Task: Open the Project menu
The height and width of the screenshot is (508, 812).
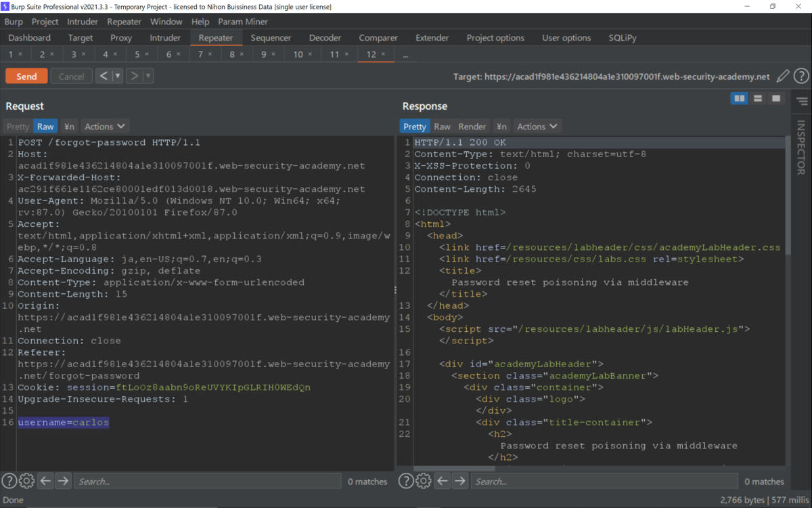Action: 45,22
